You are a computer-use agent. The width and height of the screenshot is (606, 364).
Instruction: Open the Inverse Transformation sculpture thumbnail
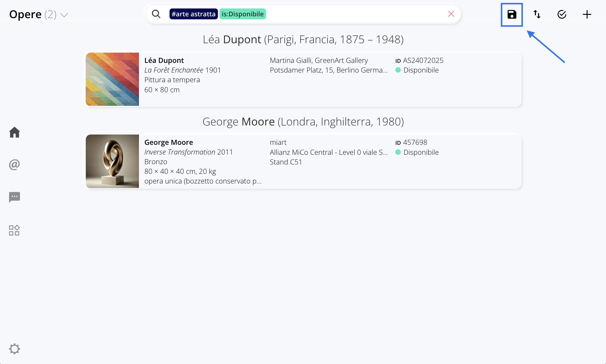coord(112,161)
